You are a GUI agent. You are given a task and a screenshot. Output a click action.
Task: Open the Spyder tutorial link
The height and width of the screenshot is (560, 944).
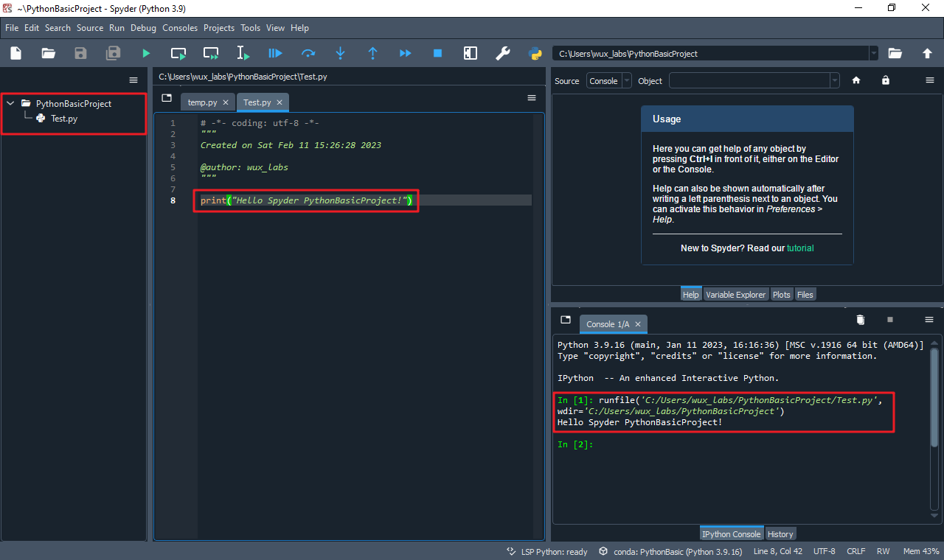pos(800,248)
